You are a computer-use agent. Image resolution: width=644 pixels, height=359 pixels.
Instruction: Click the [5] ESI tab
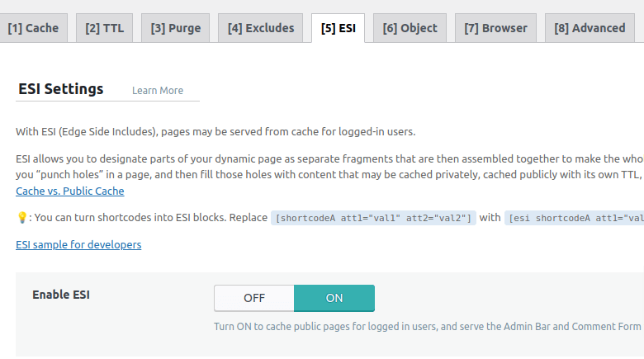[x=338, y=28]
